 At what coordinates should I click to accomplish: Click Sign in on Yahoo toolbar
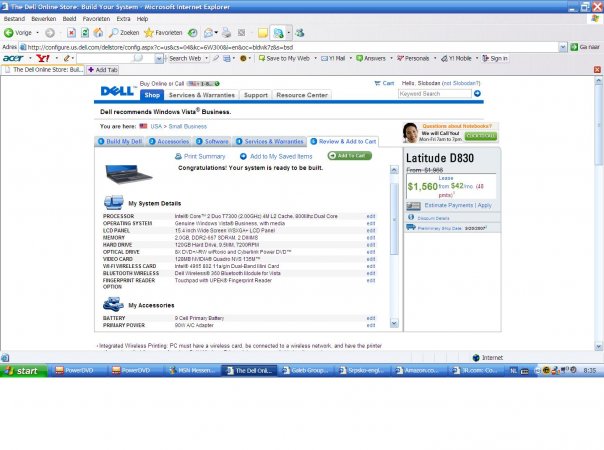[x=495, y=59]
